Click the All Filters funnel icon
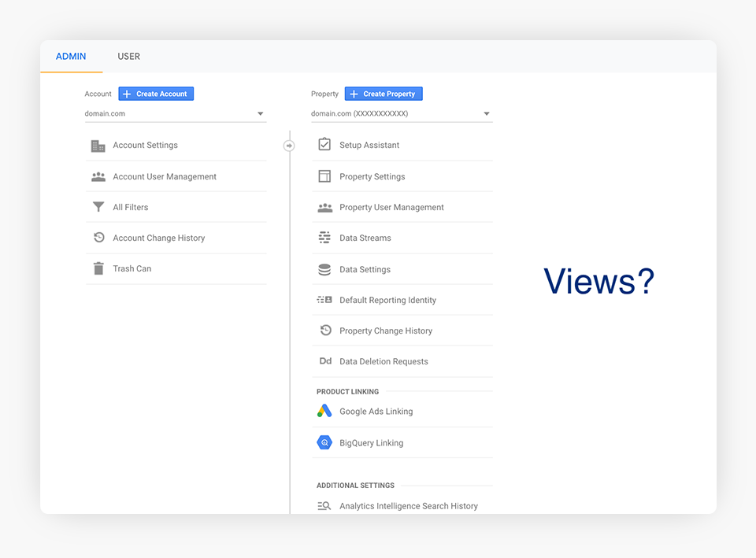The height and width of the screenshot is (558, 756). pos(98,207)
